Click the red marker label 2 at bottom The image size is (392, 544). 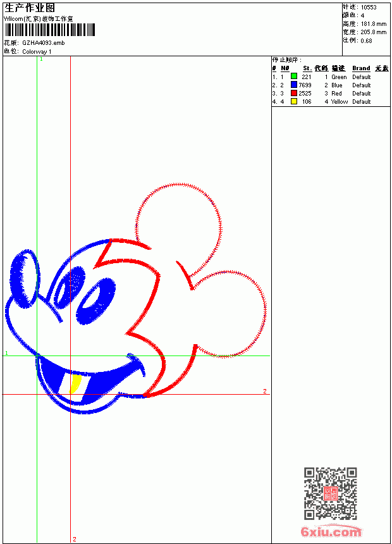(x=74, y=539)
